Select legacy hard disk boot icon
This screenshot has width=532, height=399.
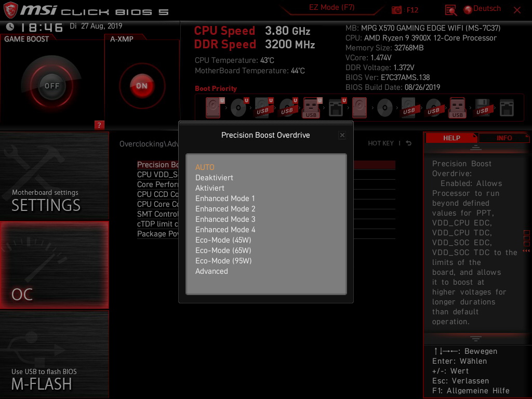pyautogui.click(x=360, y=108)
